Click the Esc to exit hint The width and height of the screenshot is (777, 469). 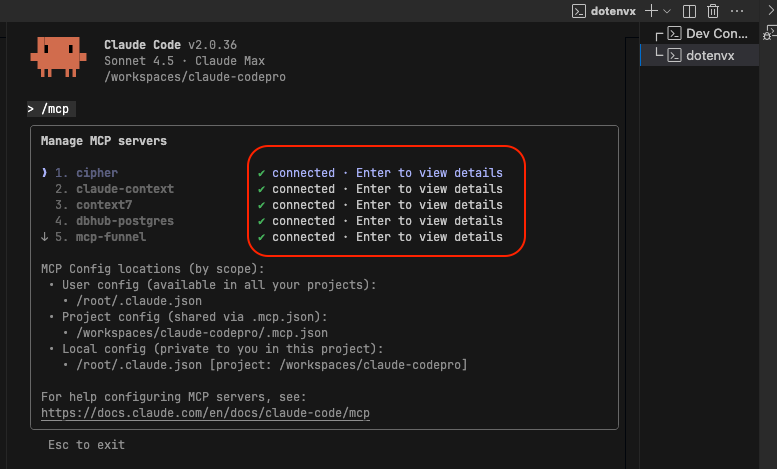(86, 445)
